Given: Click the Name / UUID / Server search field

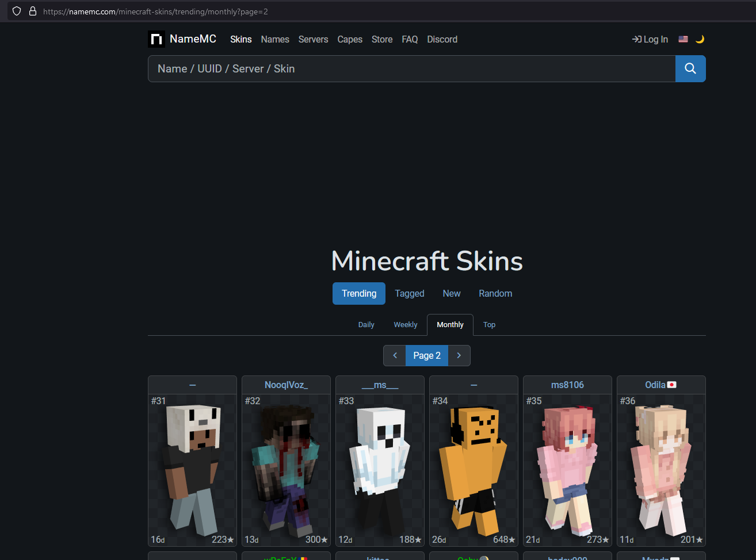Looking at the screenshot, I should tap(411, 69).
